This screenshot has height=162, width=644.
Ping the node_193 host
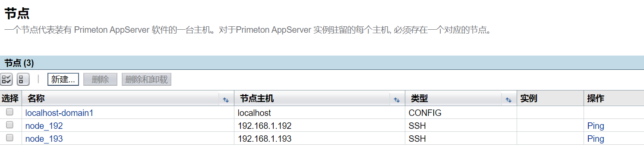pos(596,139)
